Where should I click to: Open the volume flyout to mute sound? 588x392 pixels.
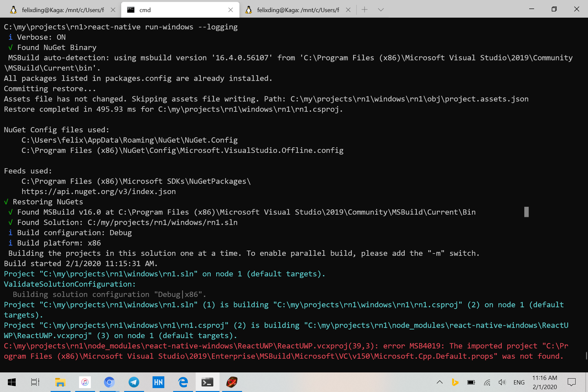[x=502, y=382]
